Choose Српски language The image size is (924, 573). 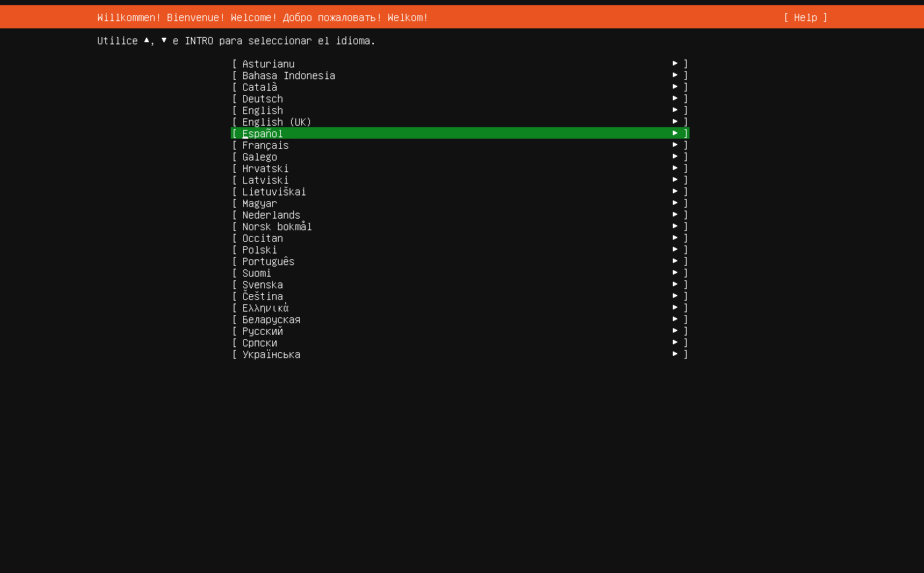pos(460,343)
